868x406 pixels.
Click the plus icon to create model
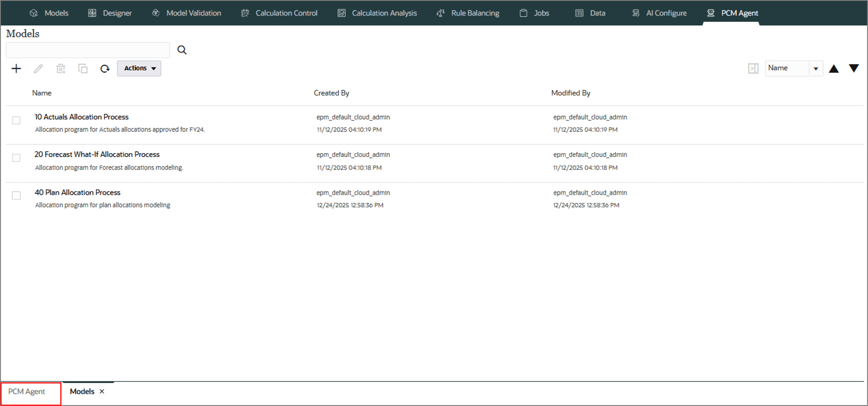coord(16,69)
